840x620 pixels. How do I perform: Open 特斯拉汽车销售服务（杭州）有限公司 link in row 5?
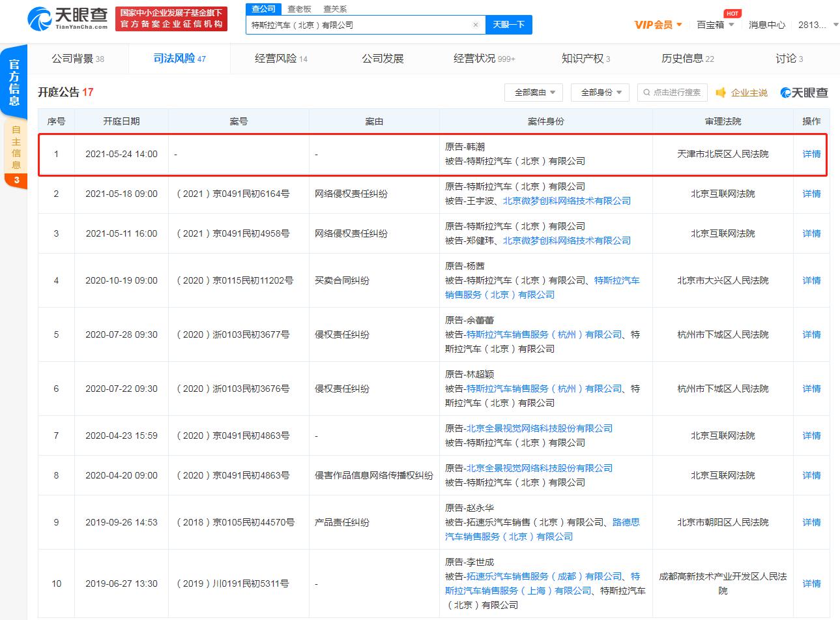coord(544,334)
